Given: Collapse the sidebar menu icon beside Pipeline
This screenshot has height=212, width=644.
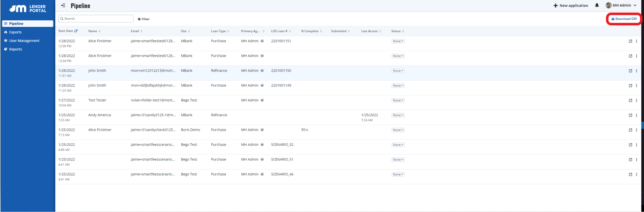Looking at the screenshot, I should pyautogui.click(x=63, y=5).
